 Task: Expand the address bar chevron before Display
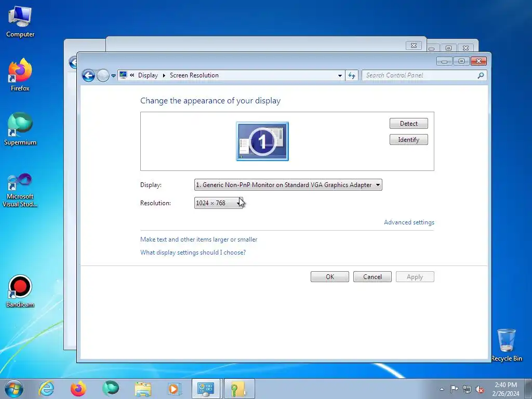point(132,75)
